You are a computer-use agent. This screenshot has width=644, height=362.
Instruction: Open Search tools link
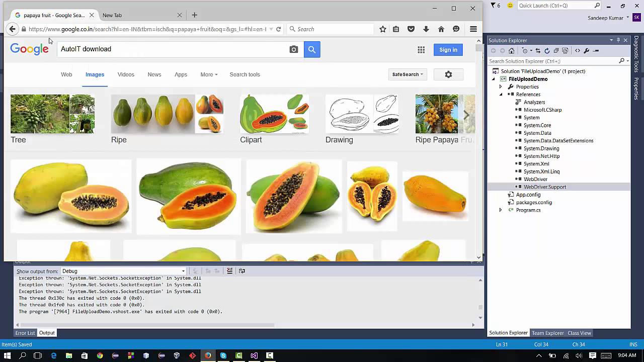pyautogui.click(x=245, y=74)
